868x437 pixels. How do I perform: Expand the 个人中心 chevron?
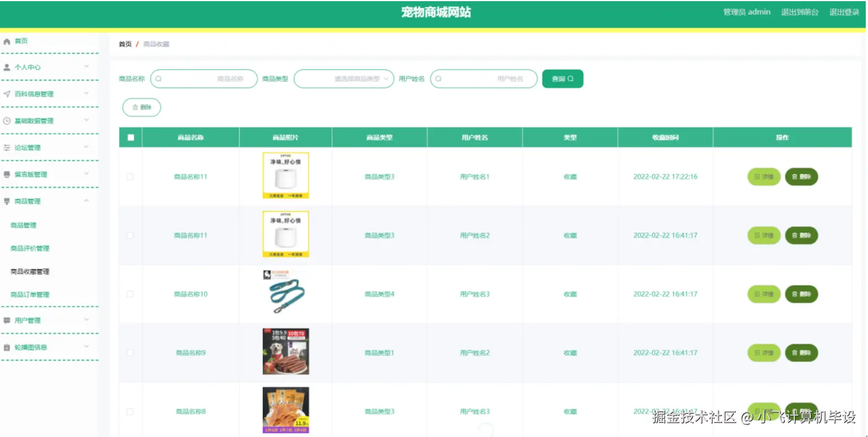pyautogui.click(x=86, y=67)
